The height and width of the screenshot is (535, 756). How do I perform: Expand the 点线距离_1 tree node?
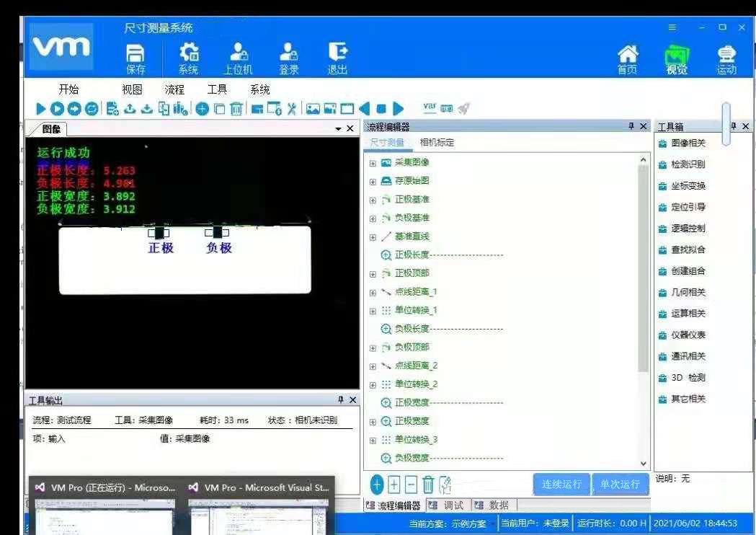tap(373, 293)
